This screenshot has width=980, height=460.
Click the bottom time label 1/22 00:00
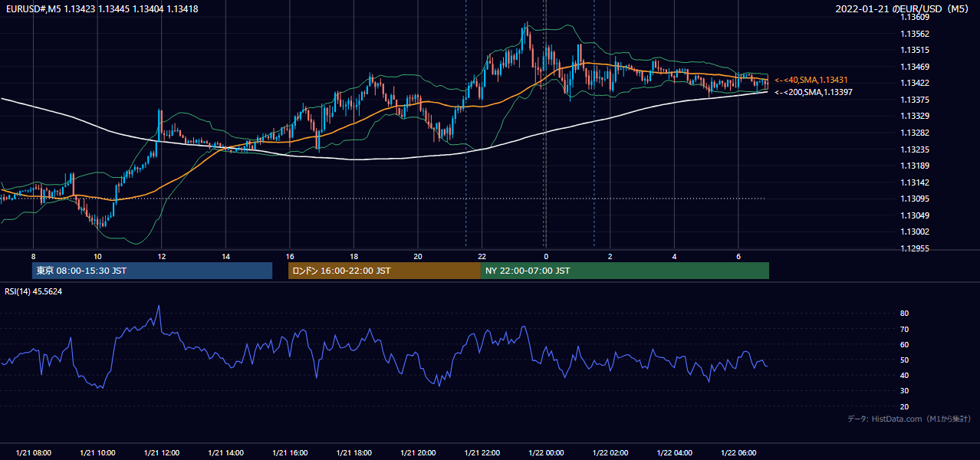(x=546, y=453)
